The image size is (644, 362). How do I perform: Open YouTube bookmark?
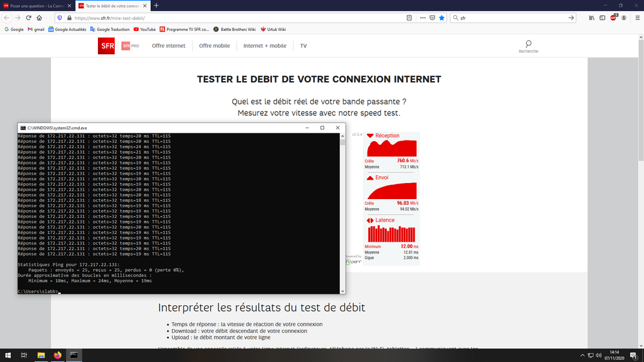[x=144, y=30]
